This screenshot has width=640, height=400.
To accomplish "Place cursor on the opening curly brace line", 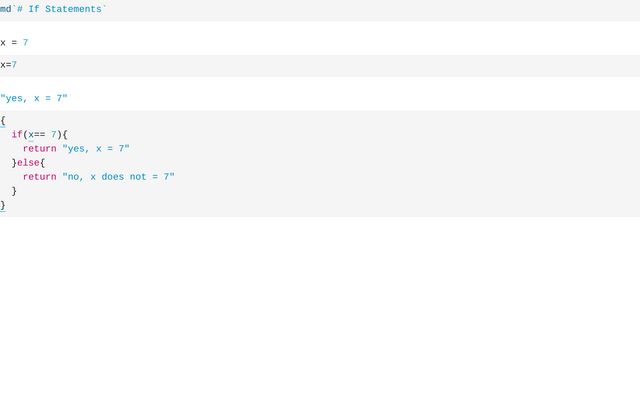I will tap(3, 120).
